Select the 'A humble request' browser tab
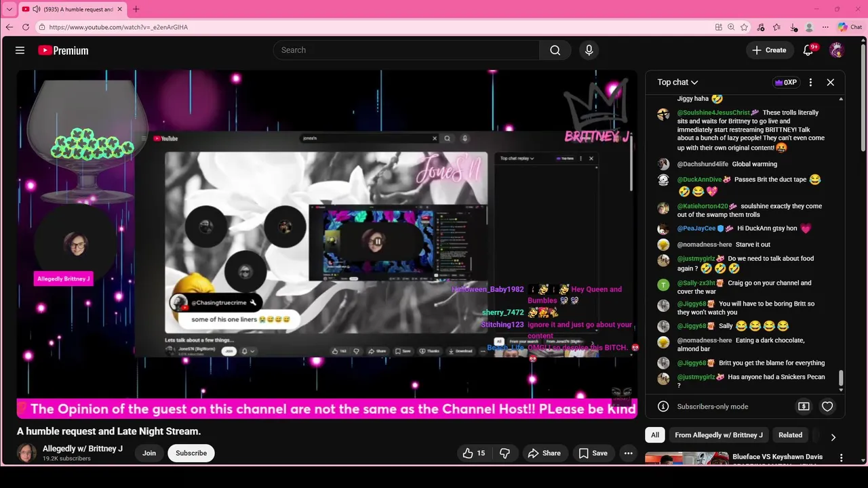The width and height of the screenshot is (868, 488). tap(72, 9)
